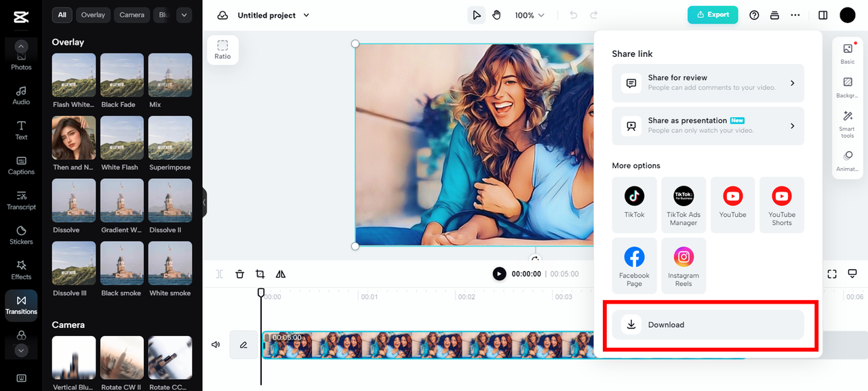Image resolution: width=868 pixels, height=391 pixels.
Task: Choose the Dissolve III transition thumbnail
Action: 74,264
